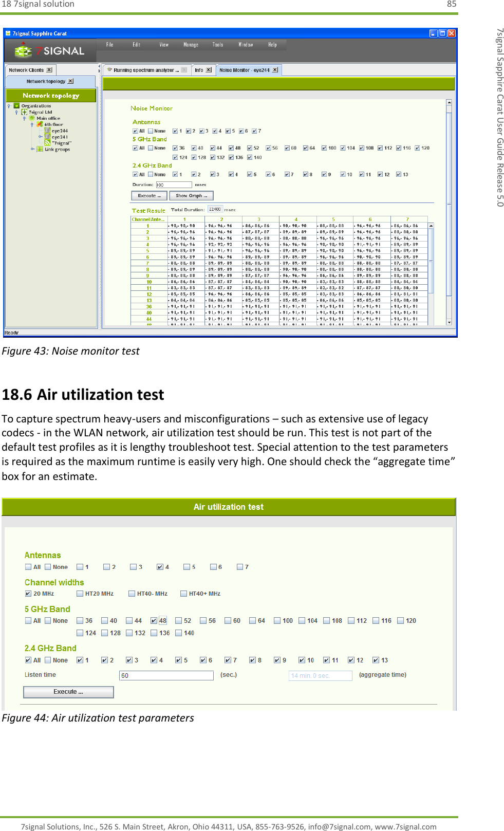Click the left-panel collapse arrow on the splitter
The image size is (504, 831).
click(99, 67)
